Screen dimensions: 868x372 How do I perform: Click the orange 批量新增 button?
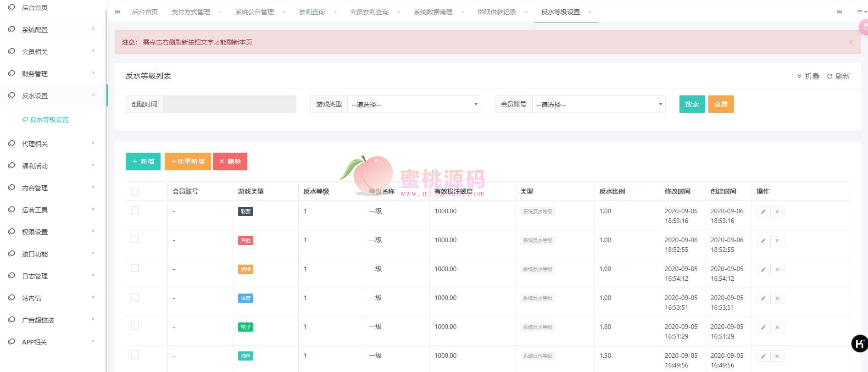(x=188, y=161)
